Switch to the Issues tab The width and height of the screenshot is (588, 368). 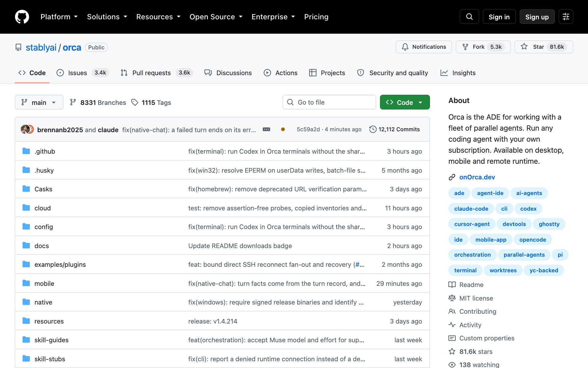(83, 73)
